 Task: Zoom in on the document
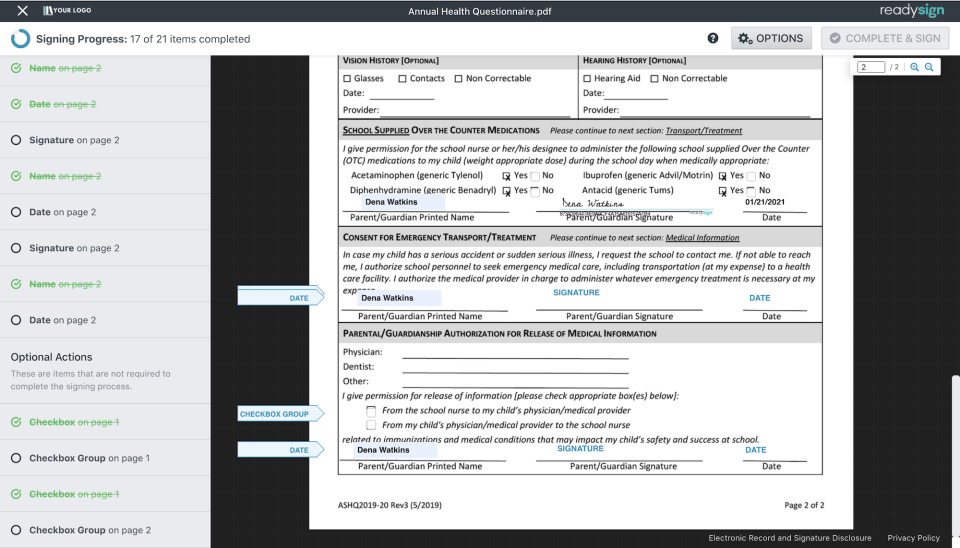[914, 67]
